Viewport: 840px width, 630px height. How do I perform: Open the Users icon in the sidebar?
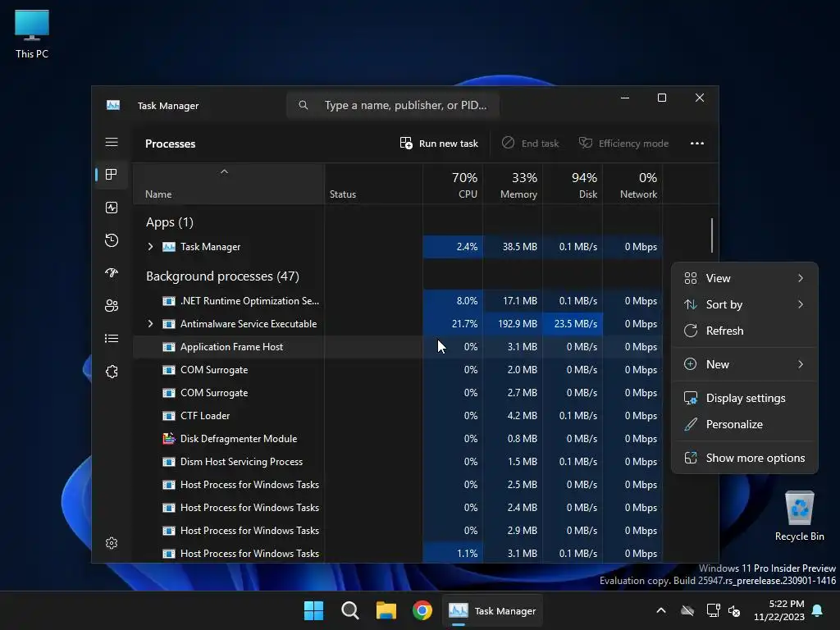coord(112,305)
